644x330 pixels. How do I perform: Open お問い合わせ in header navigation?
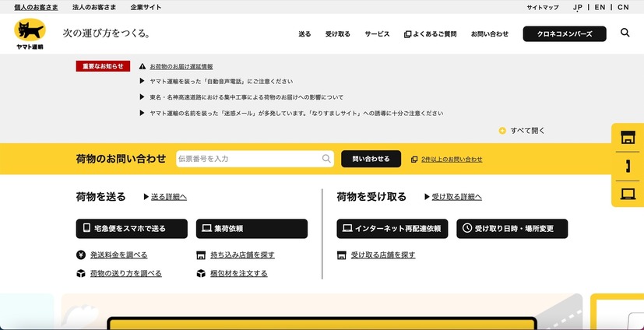[490, 34]
